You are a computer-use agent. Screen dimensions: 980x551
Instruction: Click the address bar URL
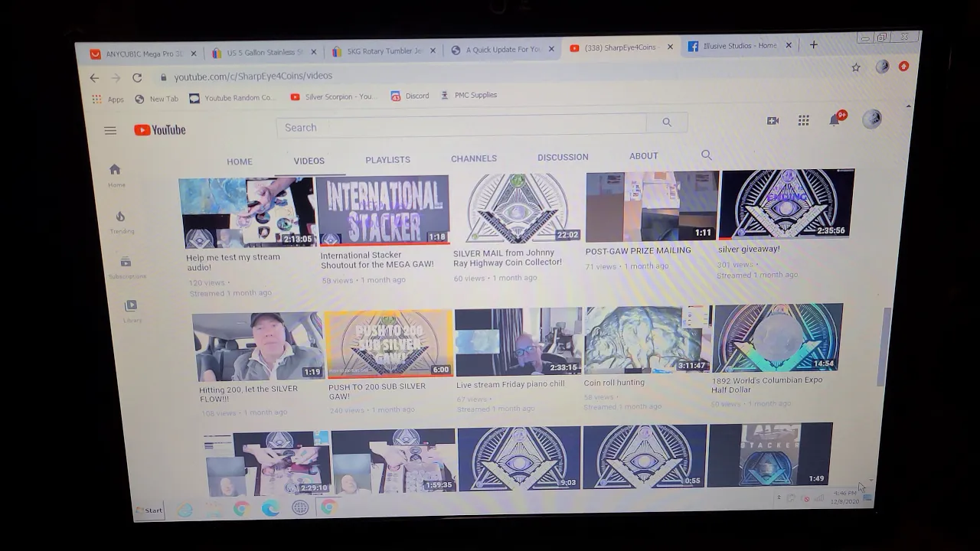(253, 76)
